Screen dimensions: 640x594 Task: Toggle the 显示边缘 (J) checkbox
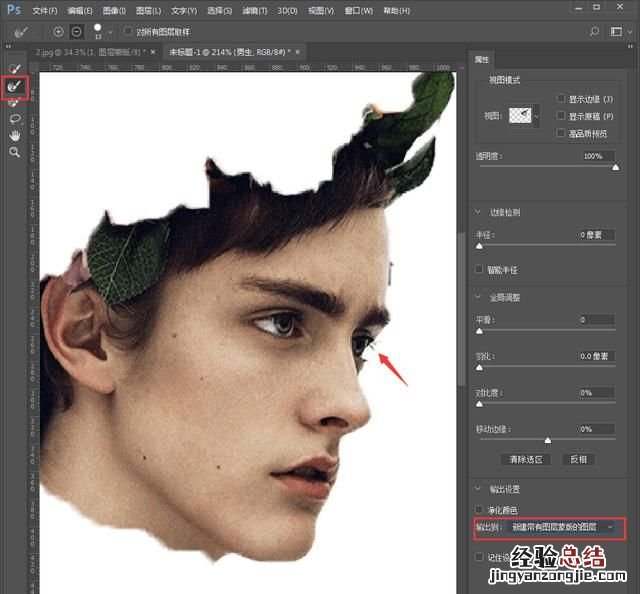(x=562, y=99)
